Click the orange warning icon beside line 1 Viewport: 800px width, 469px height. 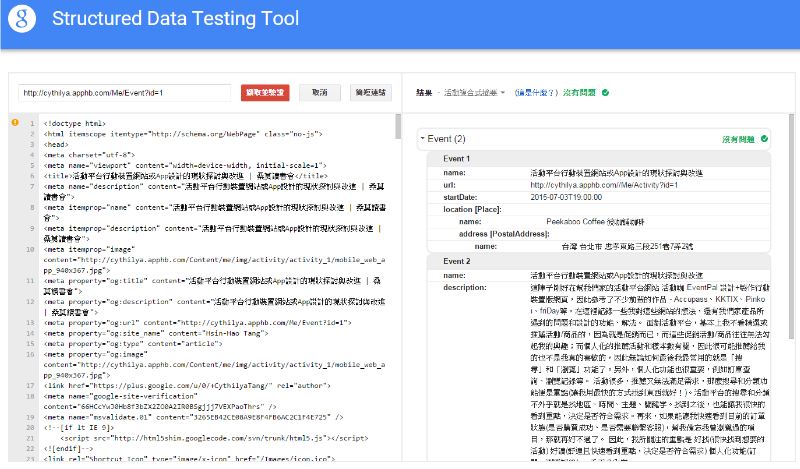[14, 122]
